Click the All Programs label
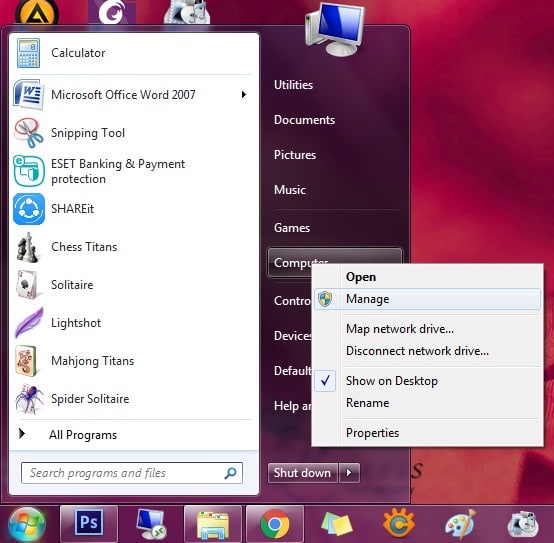Viewport: 554px width, 543px height. pos(83,435)
